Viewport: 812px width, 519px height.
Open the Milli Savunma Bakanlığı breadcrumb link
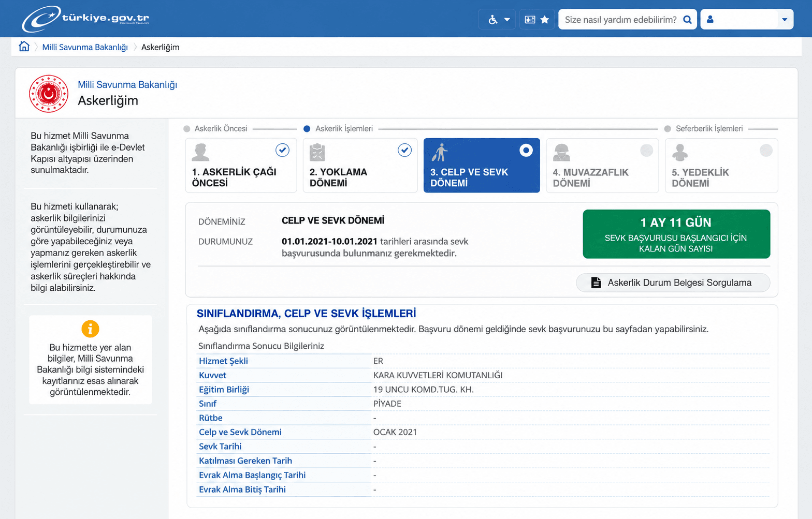coord(85,47)
